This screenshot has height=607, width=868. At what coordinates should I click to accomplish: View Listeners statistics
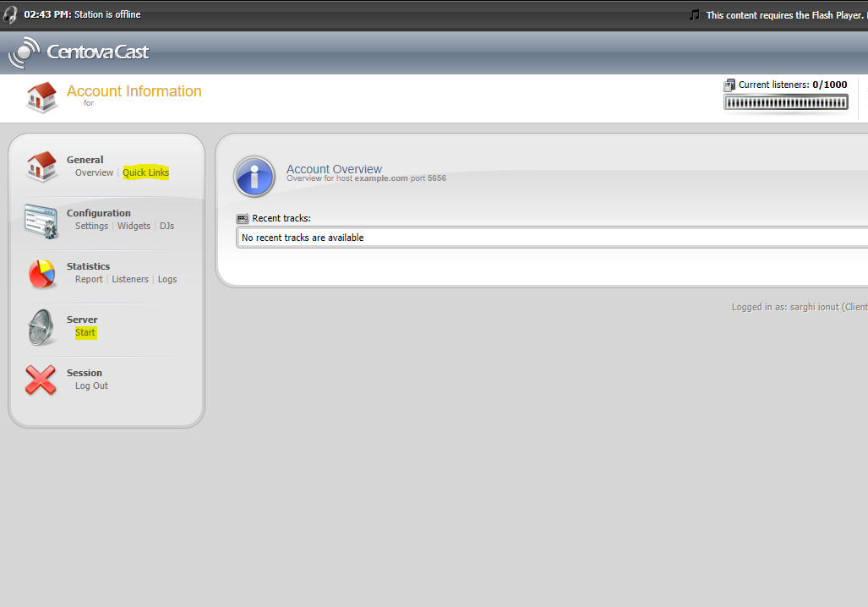coord(130,279)
